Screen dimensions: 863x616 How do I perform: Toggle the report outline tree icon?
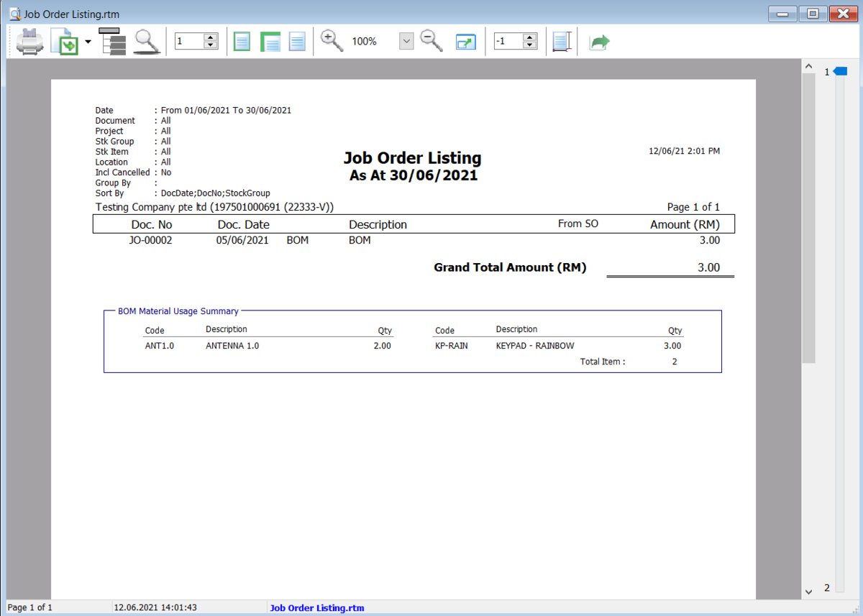[112, 42]
